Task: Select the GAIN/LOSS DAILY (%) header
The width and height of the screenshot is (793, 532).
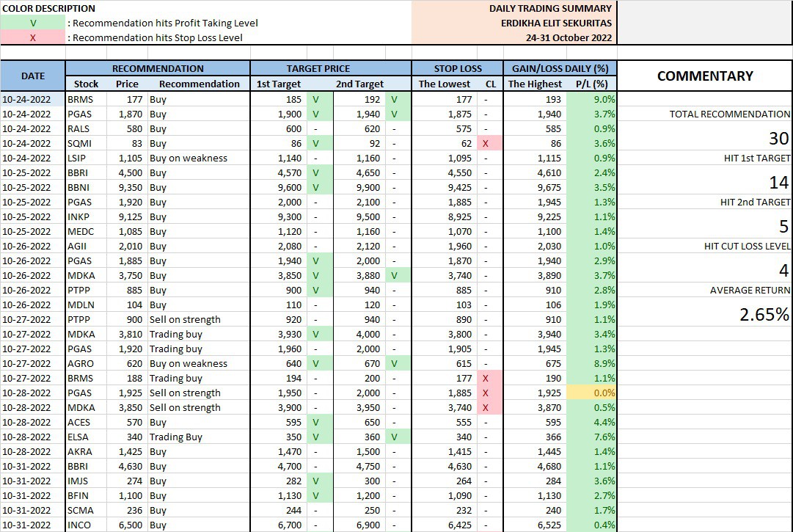Action: (560, 68)
